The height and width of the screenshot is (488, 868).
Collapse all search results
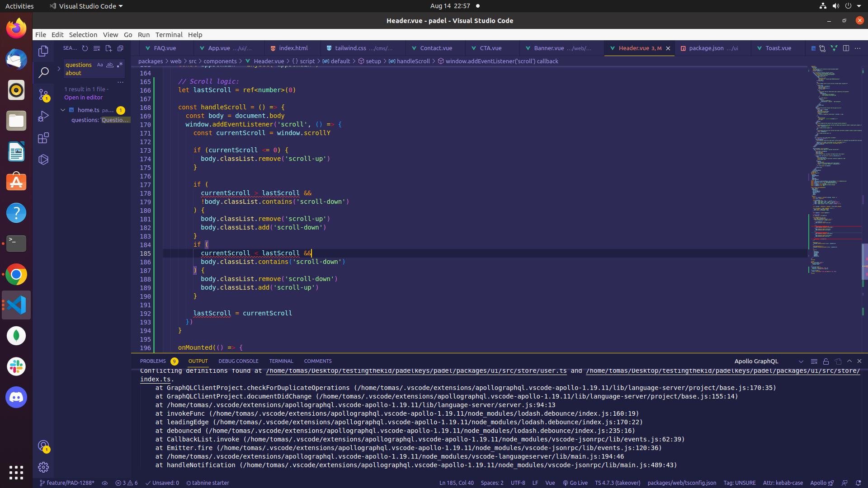(120, 48)
